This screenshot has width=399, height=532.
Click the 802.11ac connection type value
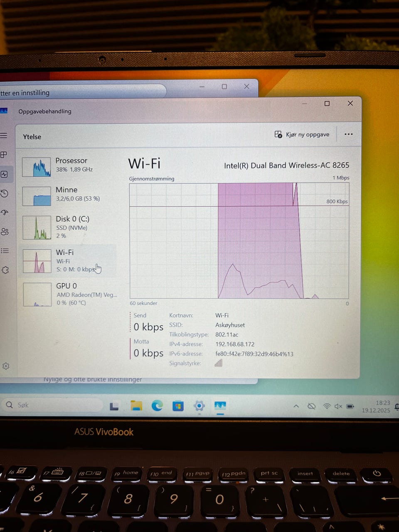click(x=227, y=335)
